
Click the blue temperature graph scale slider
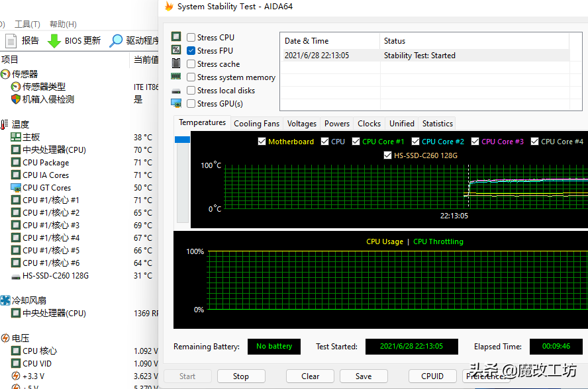click(182, 140)
